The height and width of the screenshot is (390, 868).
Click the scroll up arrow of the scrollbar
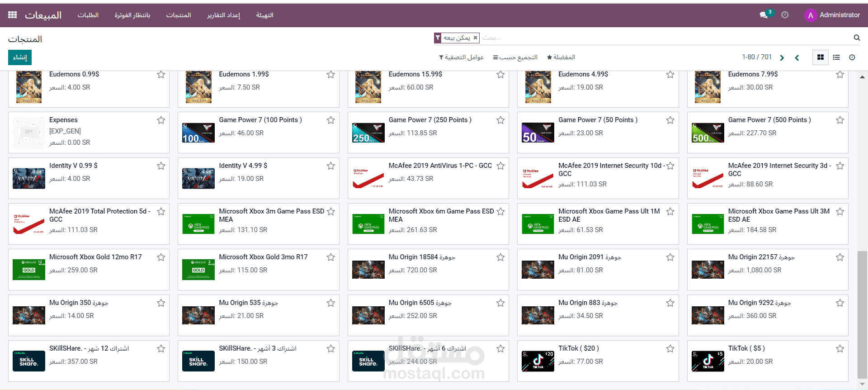click(862, 77)
